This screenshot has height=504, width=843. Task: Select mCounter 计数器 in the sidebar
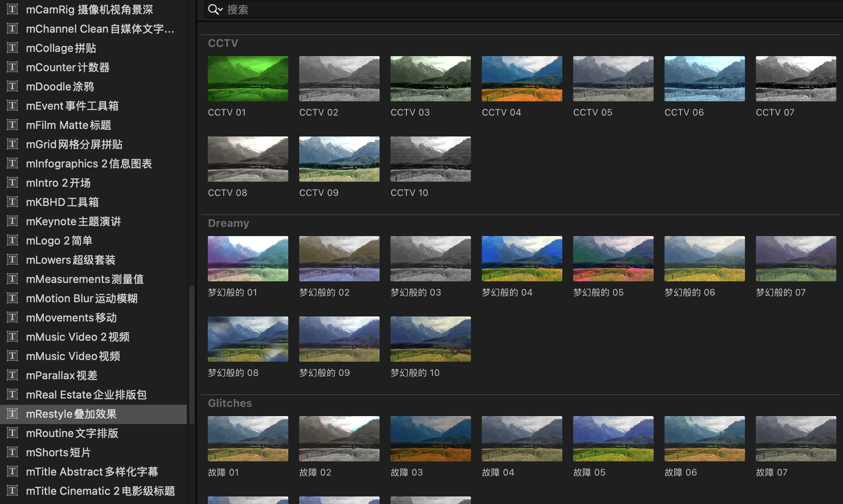[x=93, y=67]
